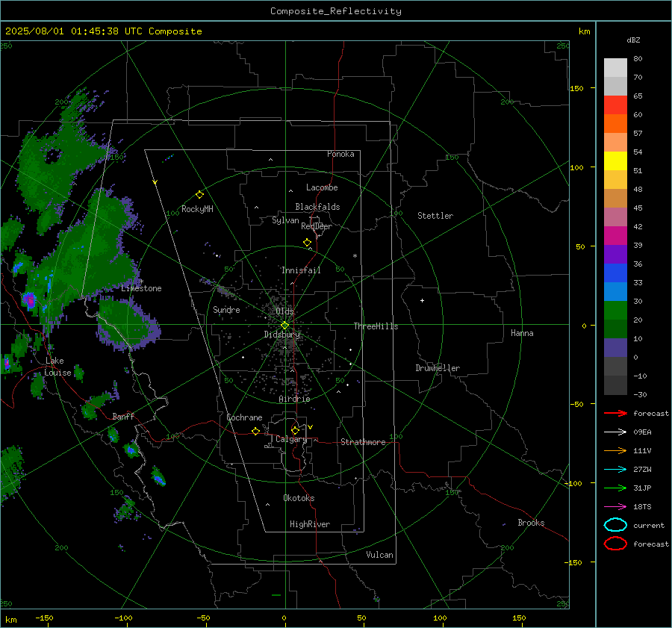Select the purple 39-36 dBZ swatch
This screenshot has height=628, width=672.
[615, 254]
